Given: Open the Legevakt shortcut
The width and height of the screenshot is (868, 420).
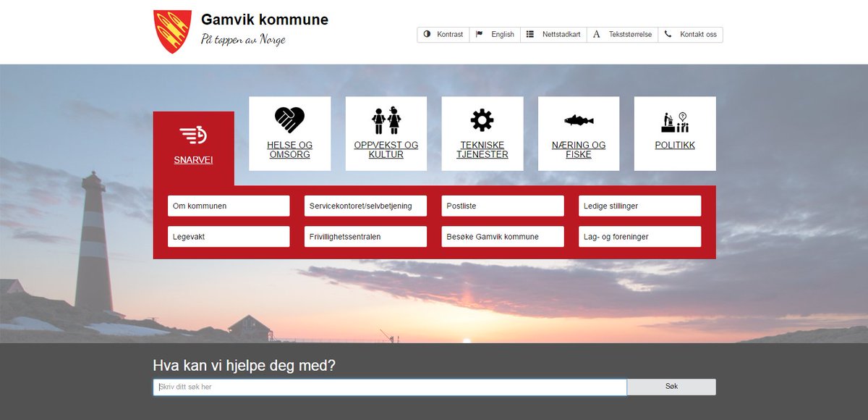Looking at the screenshot, I should 229,237.
